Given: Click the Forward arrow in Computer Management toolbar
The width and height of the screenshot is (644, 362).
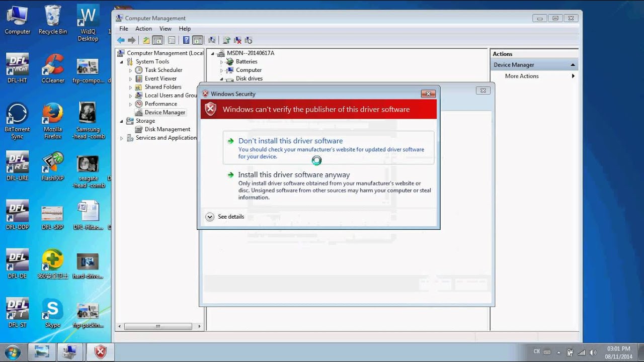Looking at the screenshot, I should point(132,40).
